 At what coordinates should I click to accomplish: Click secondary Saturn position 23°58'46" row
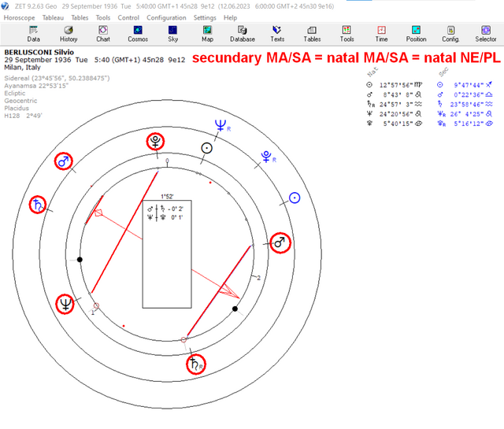(465, 105)
